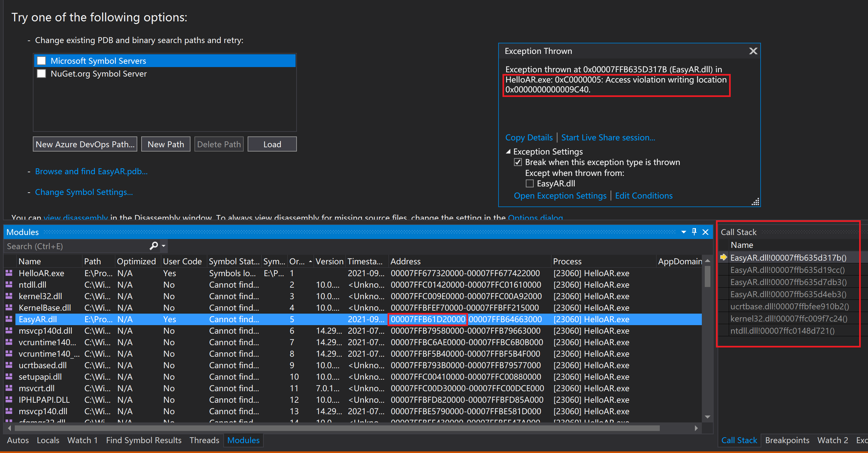Close the Modules panel with its X icon
This screenshot has height=453, width=868.
click(x=705, y=232)
